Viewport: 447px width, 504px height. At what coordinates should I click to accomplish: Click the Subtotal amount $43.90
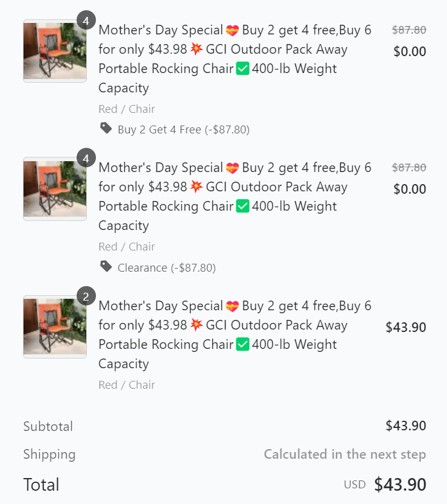coord(406,426)
